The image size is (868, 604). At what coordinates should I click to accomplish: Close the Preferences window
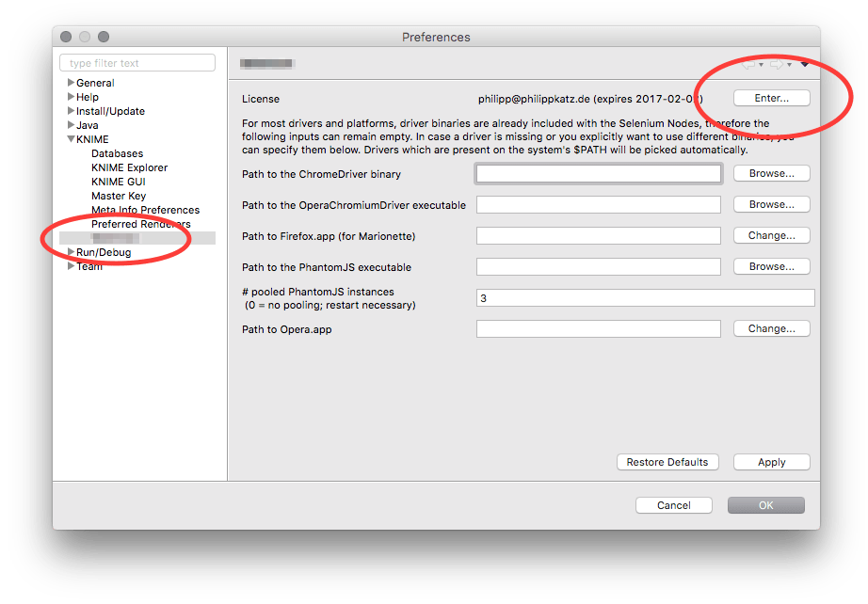tap(66, 37)
